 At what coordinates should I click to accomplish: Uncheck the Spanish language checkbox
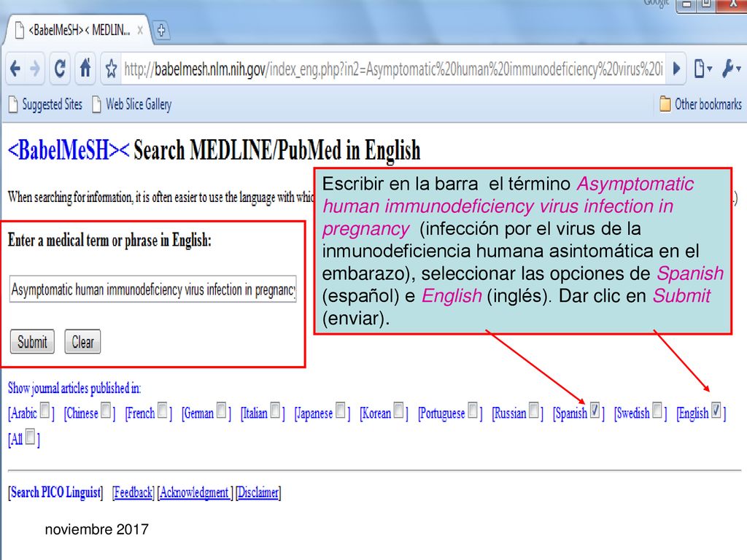595,410
